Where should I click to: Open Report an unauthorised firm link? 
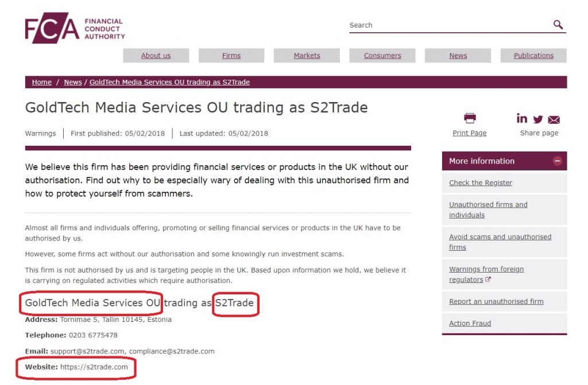click(x=496, y=301)
